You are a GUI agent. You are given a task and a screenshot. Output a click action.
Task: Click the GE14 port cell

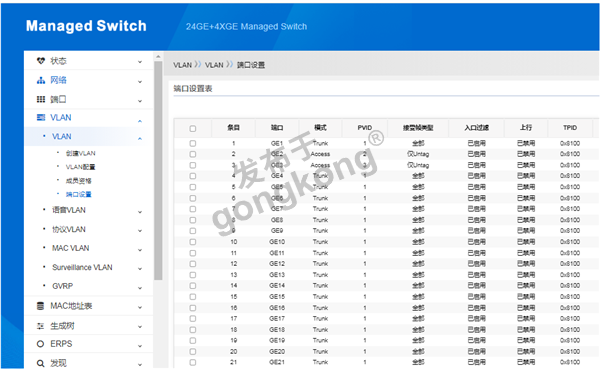tap(277, 286)
